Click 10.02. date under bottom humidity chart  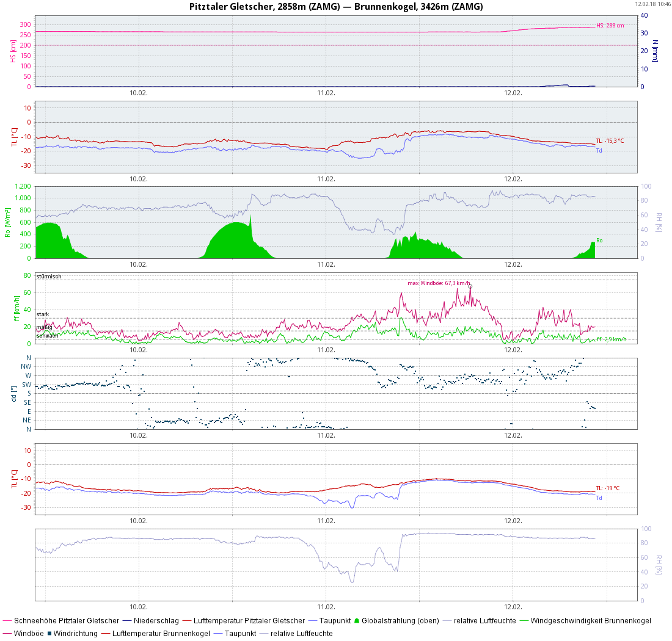point(139,607)
